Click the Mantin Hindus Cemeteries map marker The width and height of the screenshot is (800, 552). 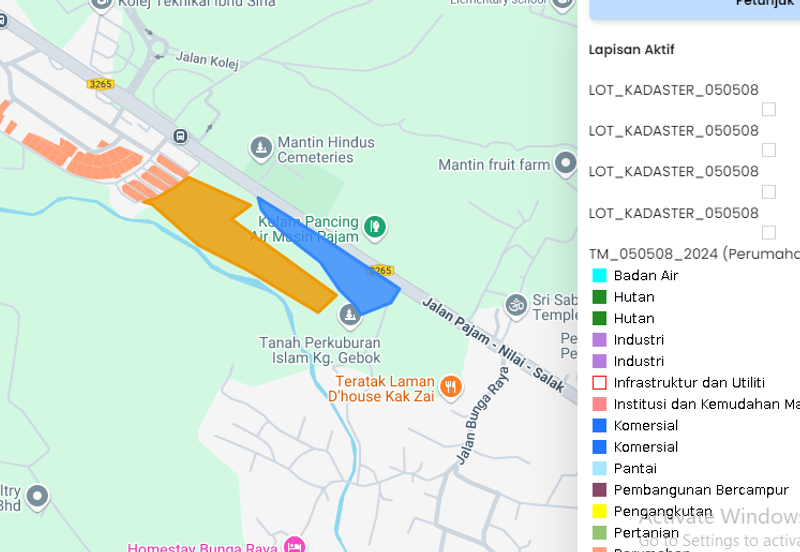pyautogui.click(x=261, y=148)
